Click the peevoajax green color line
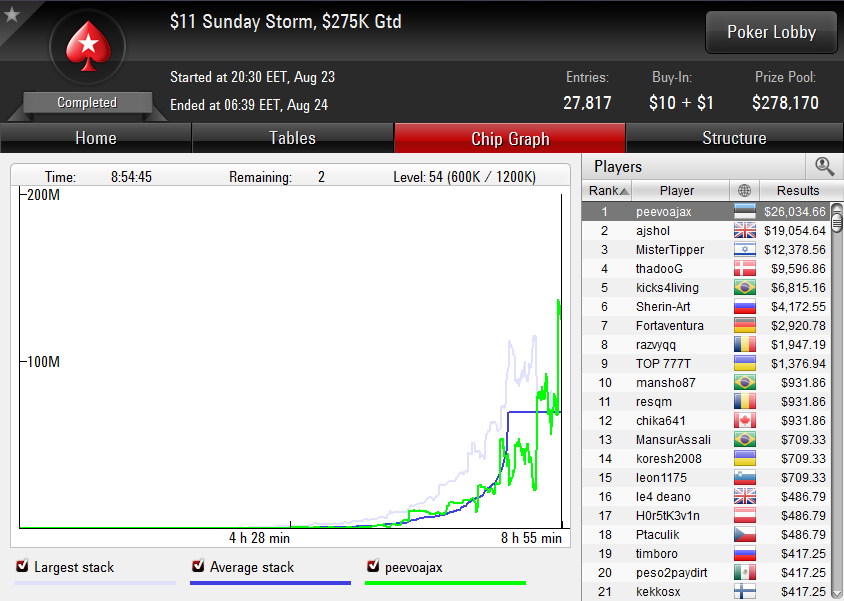844x601 pixels. (x=445, y=583)
